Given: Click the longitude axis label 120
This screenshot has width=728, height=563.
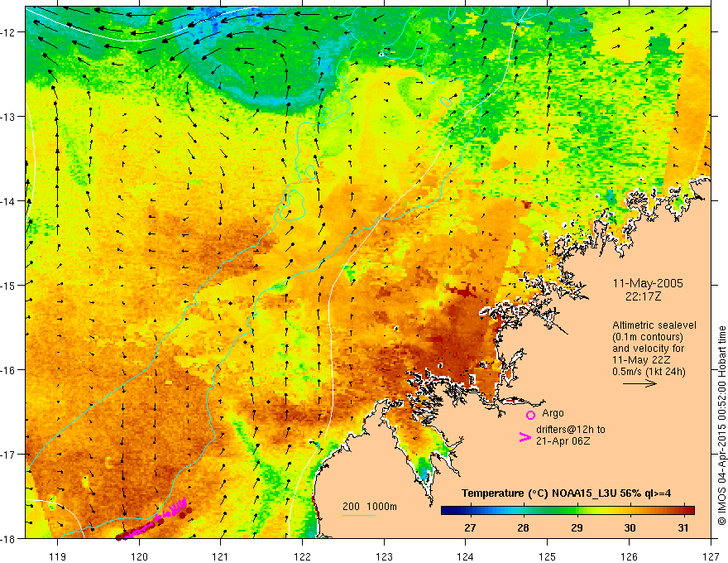Looking at the screenshot, I should click(x=139, y=556).
